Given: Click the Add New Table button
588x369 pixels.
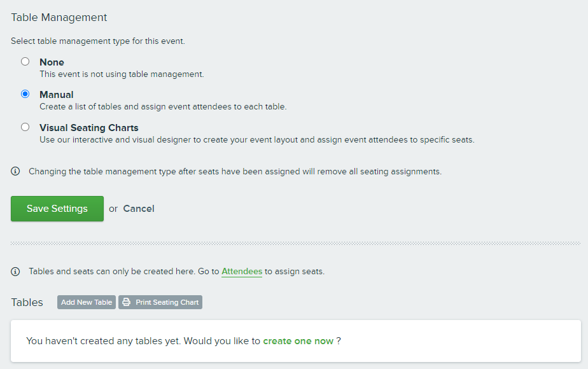Looking at the screenshot, I should click(x=87, y=302).
